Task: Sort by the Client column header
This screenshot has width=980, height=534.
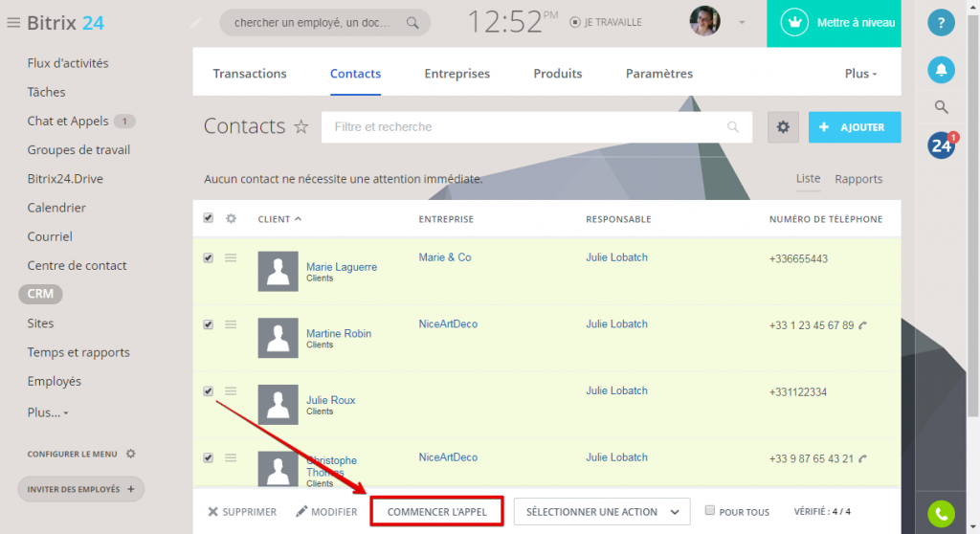Action: [x=279, y=219]
